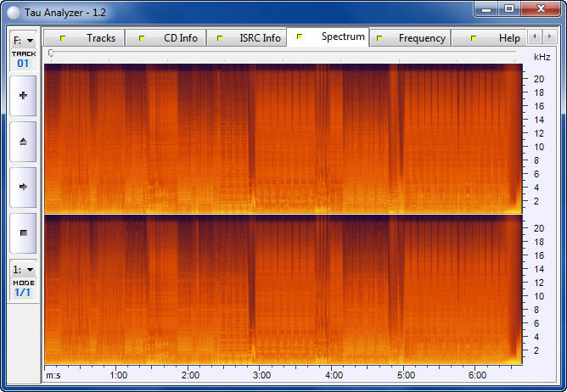Select the ISRC Info tab
The width and height of the screenshot is (567, 392).
click(x=249, y=38)
